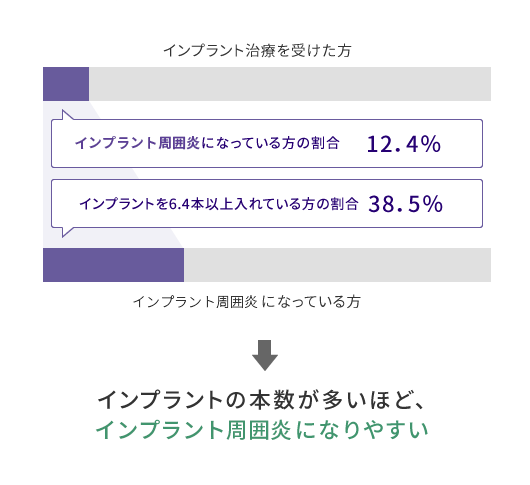Click the インプラント周囲炎になっている方 caption below the bar
The image size is (530, 485).
click(247, 301)
